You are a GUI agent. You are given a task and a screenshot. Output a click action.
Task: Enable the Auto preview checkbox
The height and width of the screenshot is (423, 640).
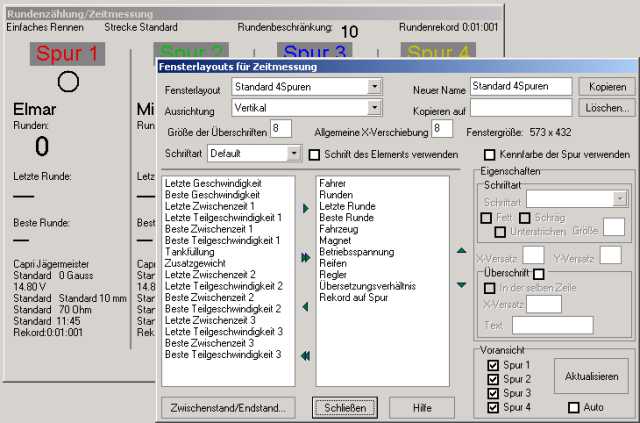coord(573,407)
